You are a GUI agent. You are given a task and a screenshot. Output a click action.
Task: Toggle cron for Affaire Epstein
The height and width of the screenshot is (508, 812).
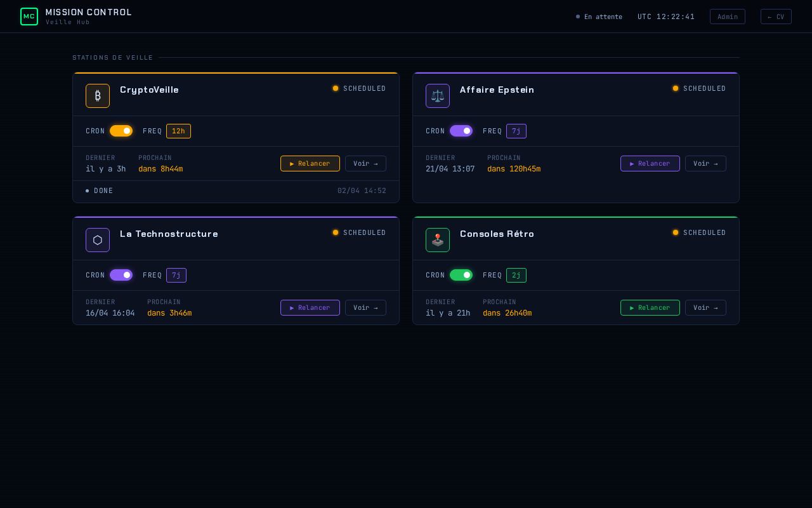point(461,131)
